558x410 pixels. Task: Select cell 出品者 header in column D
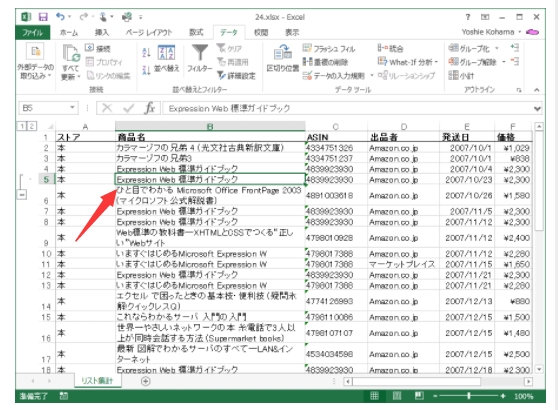[404, 137]
